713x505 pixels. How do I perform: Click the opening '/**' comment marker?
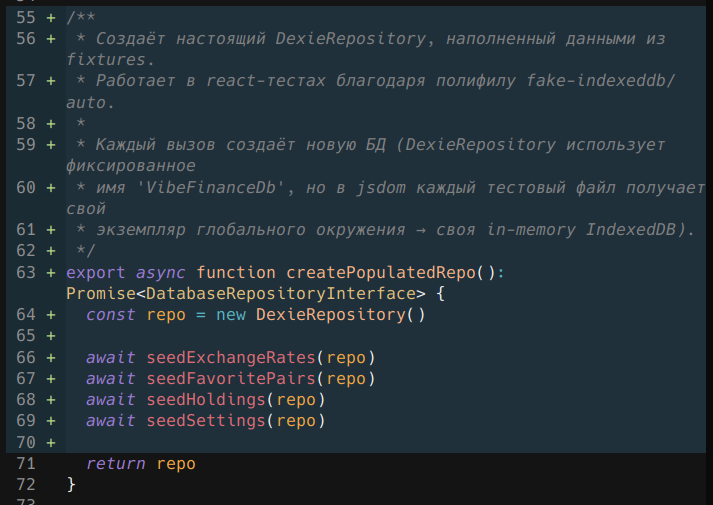81,18
